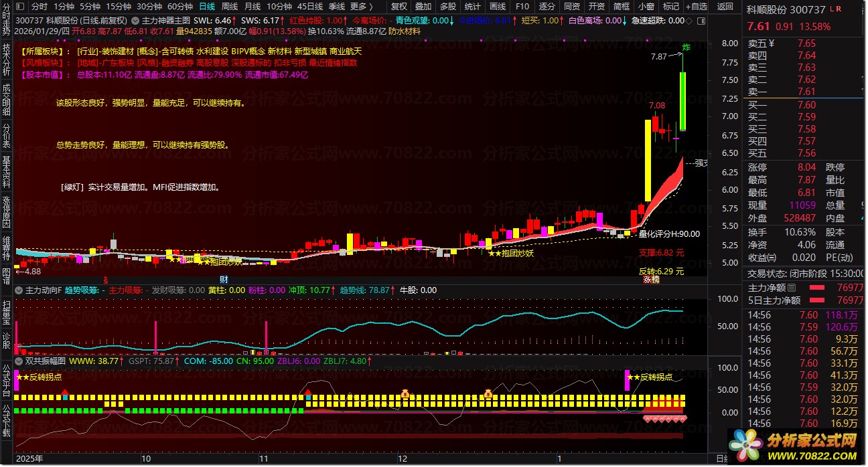Screen dimensions: 868x467
Task: Click the 涨停 value 8.04
Action: (806, 167)
